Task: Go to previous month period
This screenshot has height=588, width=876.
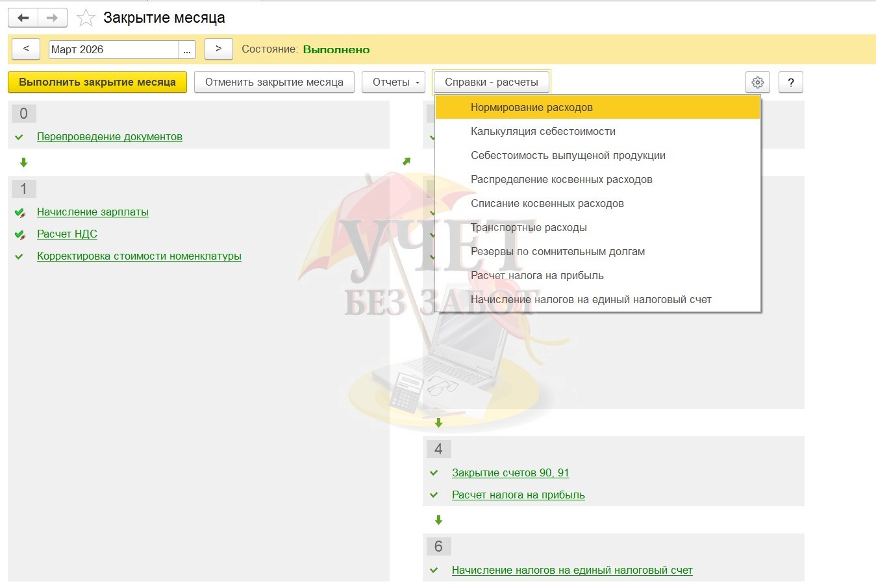Action: tap(26, 49)
